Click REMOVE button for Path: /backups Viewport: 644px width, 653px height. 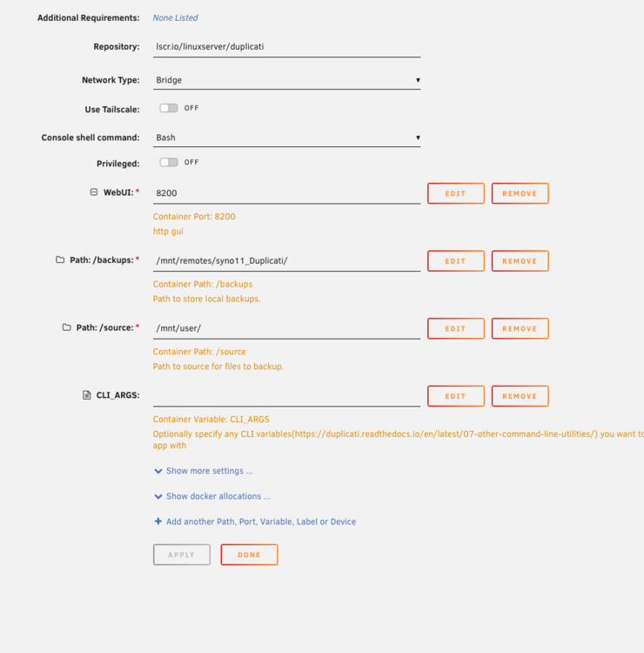click(520, 261)
